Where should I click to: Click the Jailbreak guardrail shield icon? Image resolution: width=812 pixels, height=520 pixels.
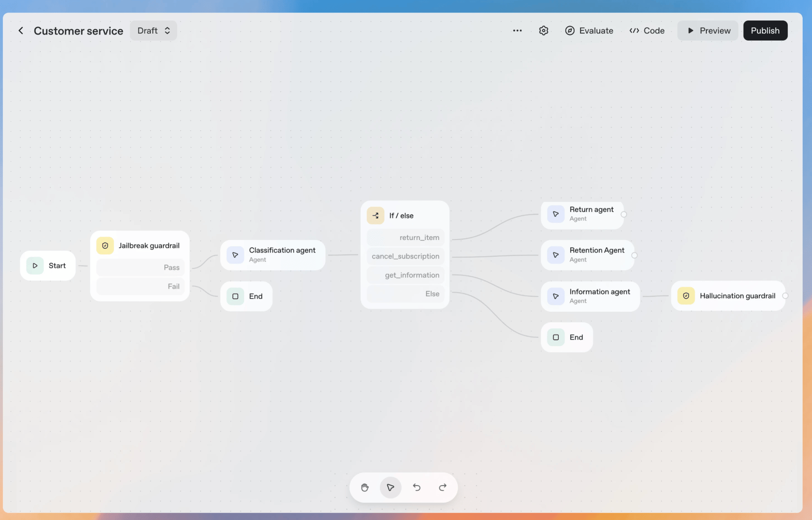pyautogui.click(x=105, y=246)
